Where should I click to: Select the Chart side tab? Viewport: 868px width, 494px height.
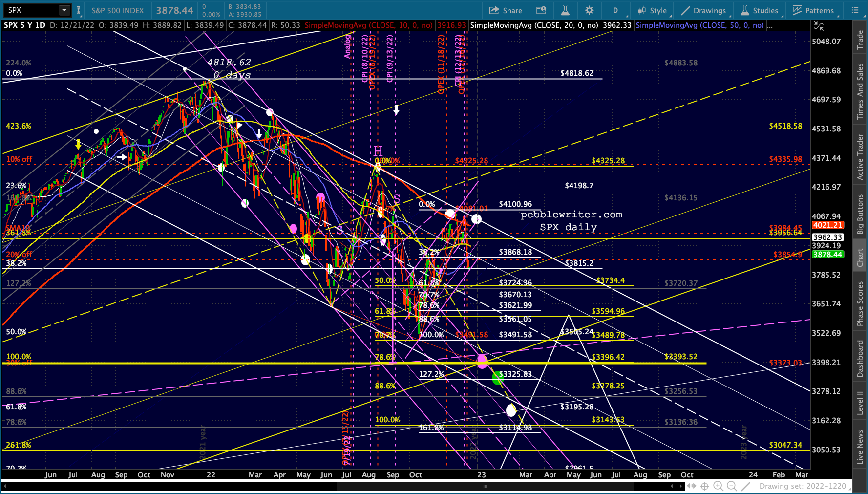pos(860,258)
